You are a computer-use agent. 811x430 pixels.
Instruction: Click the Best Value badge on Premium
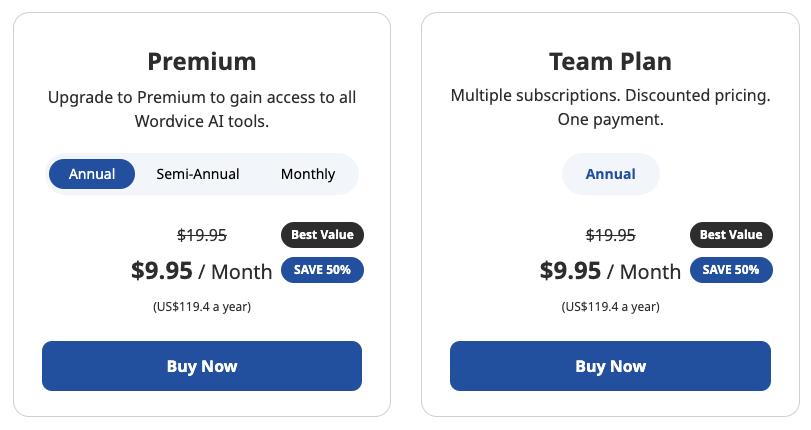[323, 235]
